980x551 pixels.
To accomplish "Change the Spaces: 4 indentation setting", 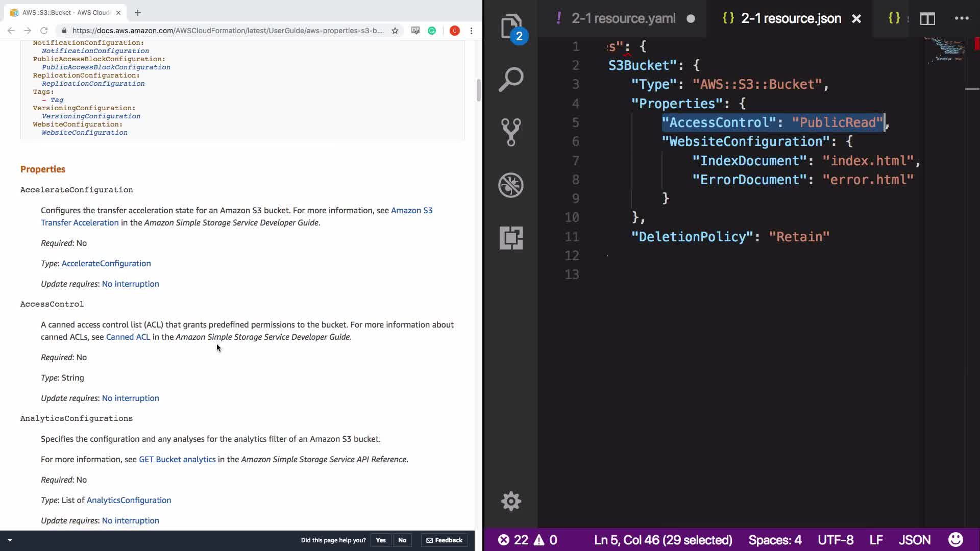I will pyautogui.click(x=775, y=540).
